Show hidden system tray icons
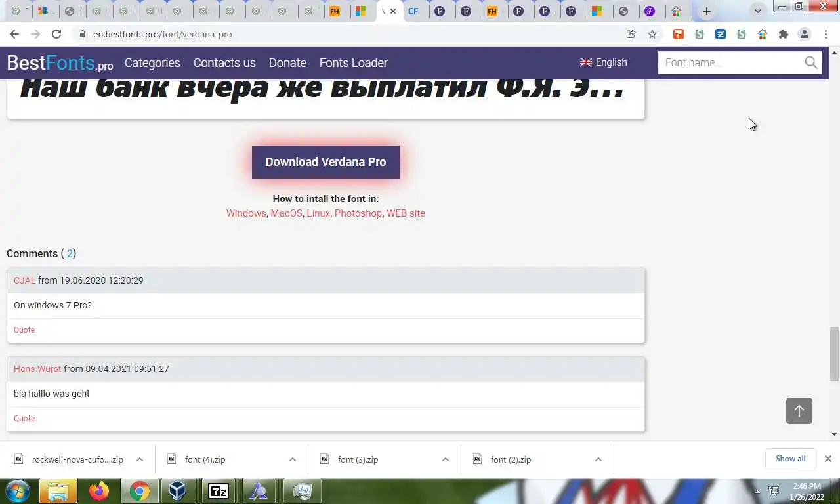This screenshot has width=840, height=504. coord(758,491)
